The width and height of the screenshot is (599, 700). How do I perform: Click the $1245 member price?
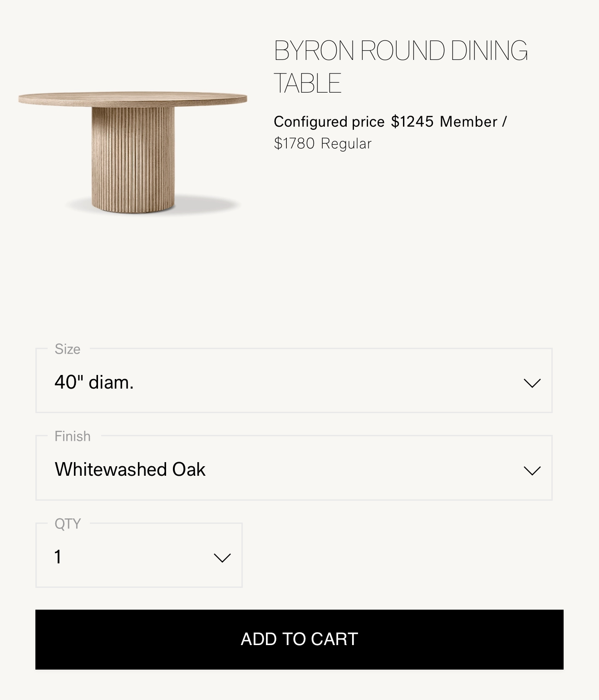[412, 122]
